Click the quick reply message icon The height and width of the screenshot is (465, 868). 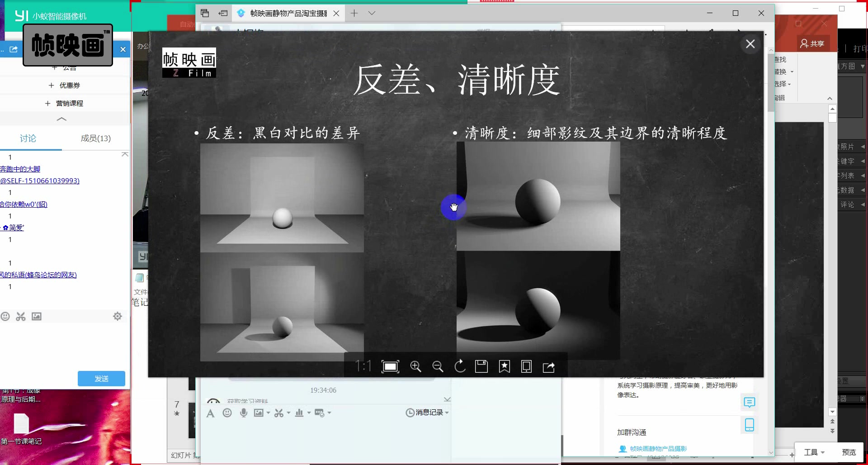(x=320, y=413)
